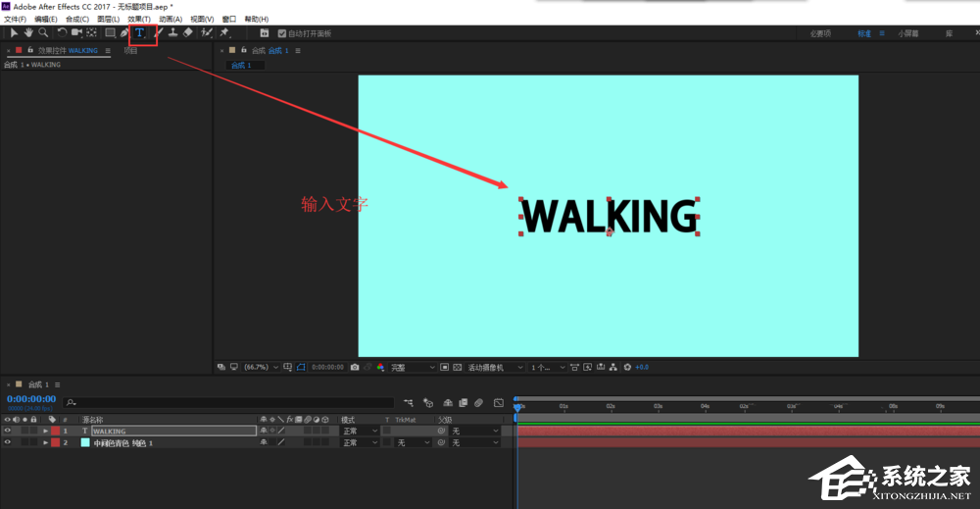Select the Rotation tool
Viewport: 980px width, 509px height.
click(61, 32)
